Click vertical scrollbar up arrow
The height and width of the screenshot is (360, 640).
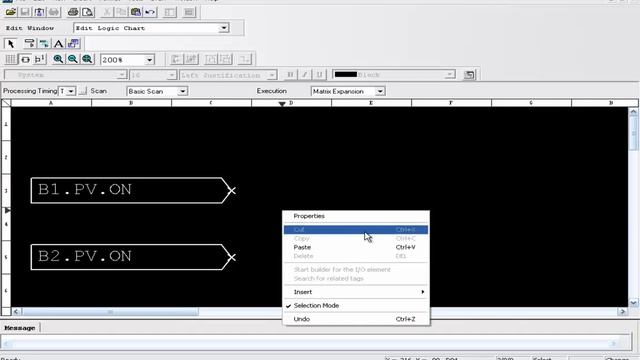[x=633, y=111]
